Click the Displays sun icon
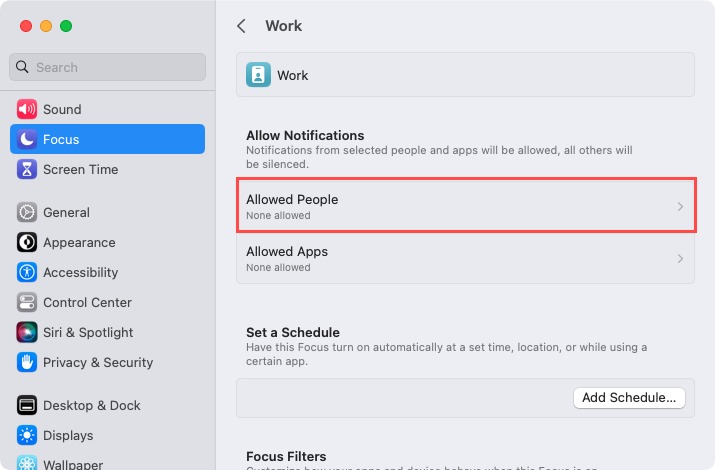This screenshot has width=715, height=470. point(27,435)
